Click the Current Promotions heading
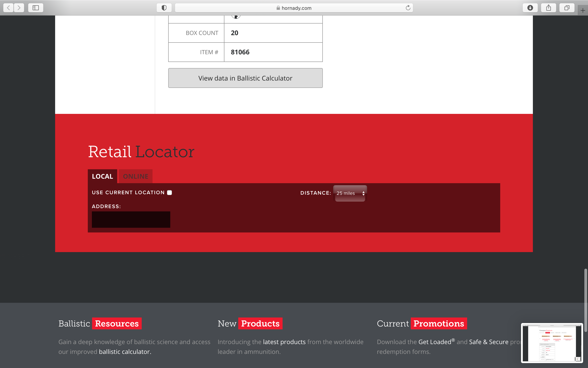This screenshot has height=368, width=588. coord(422,323)
